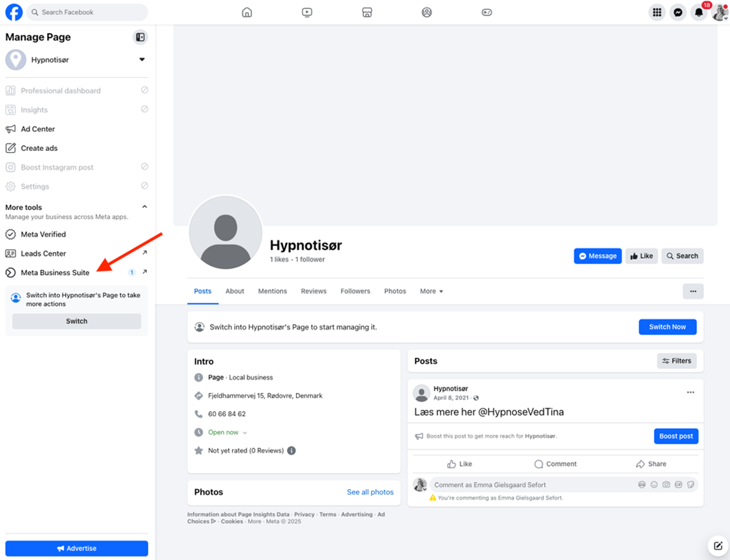730x560 pixels.
Task: Select the Posts tab
Action: pos(203,291)
